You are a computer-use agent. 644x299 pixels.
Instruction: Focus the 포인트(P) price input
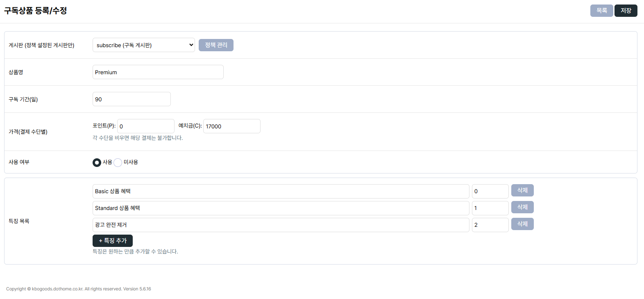(x=146, y=126)
